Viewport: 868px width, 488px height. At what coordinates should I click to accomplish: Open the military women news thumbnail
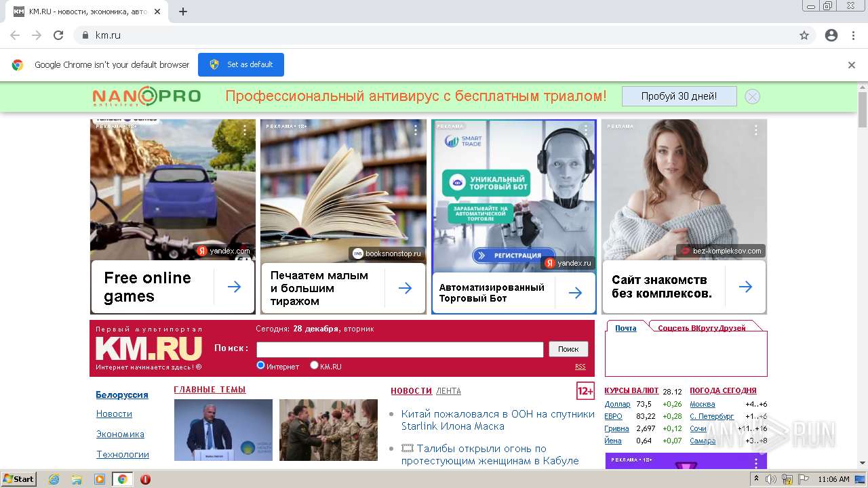coord(328,430)
